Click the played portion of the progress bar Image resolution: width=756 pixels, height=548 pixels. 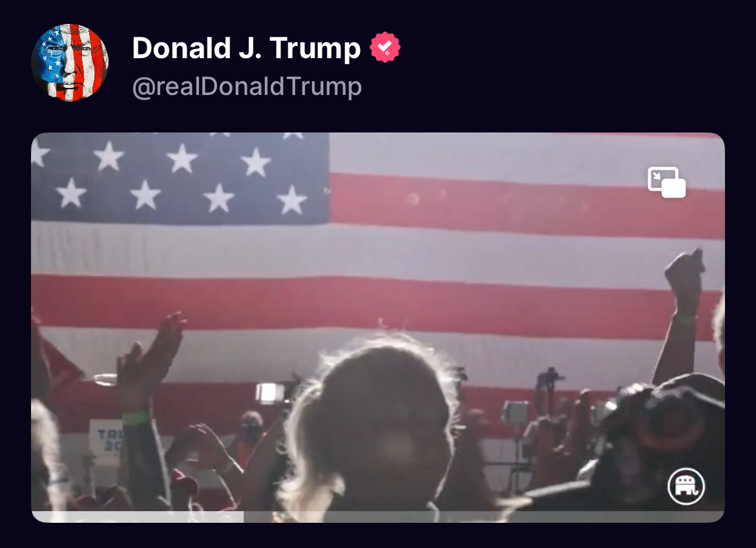(x=138, y=516)
